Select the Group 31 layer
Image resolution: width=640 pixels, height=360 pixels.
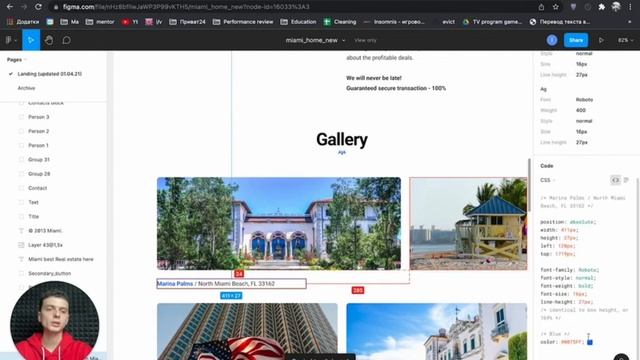pyautogui.click(x=39, y=160)
